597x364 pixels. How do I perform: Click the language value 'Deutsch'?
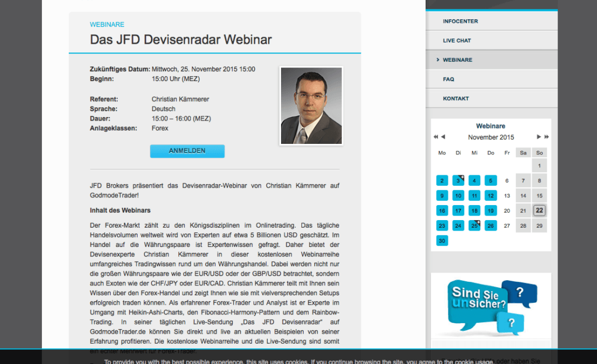163,109
